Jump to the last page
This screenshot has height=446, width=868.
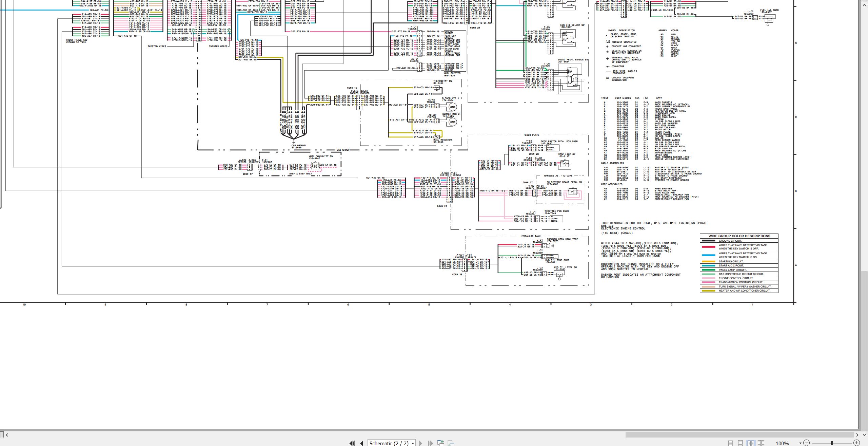click(x=431, y=443)
